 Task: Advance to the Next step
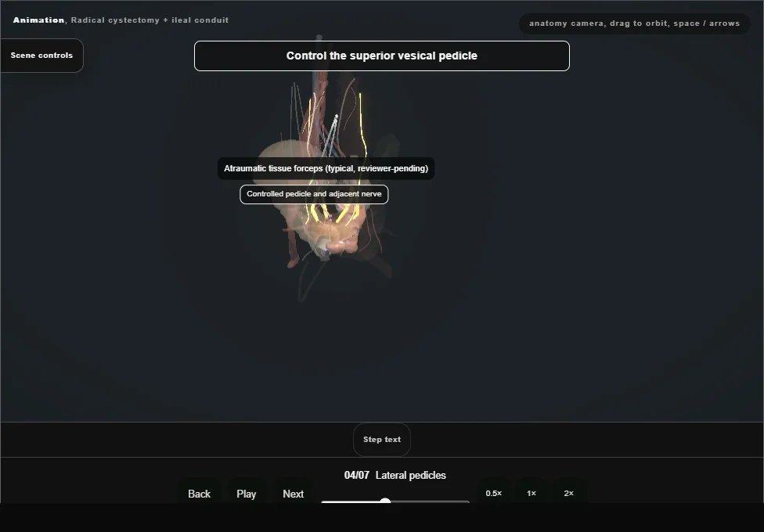[294, 494]
